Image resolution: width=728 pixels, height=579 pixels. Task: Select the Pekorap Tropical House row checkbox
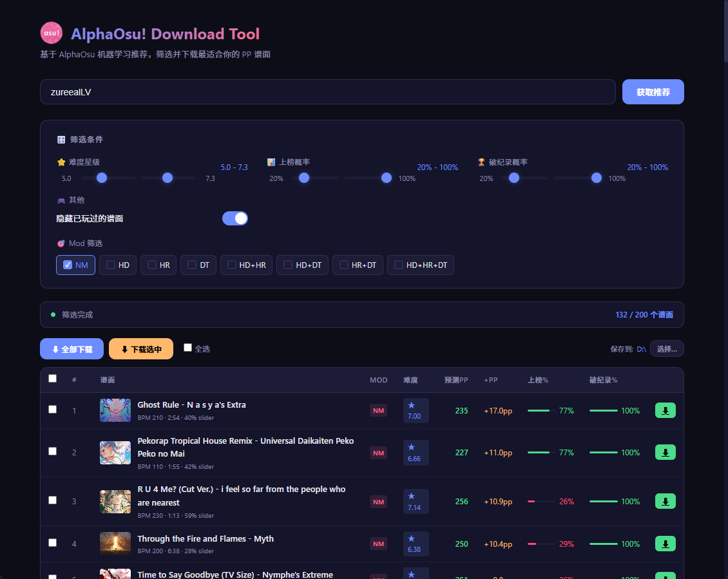coord(52,451)
